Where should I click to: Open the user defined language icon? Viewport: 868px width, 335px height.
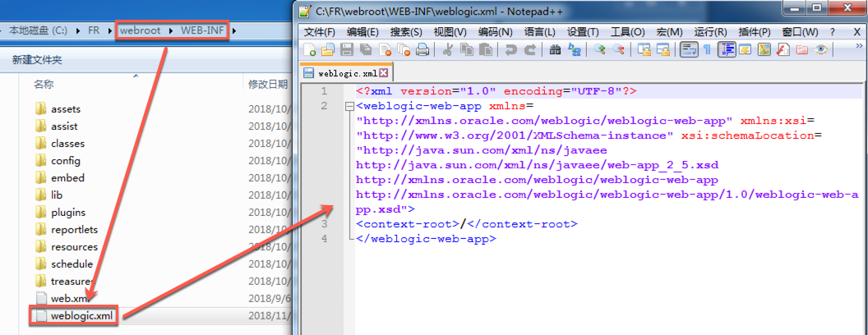tap(745, 50)
